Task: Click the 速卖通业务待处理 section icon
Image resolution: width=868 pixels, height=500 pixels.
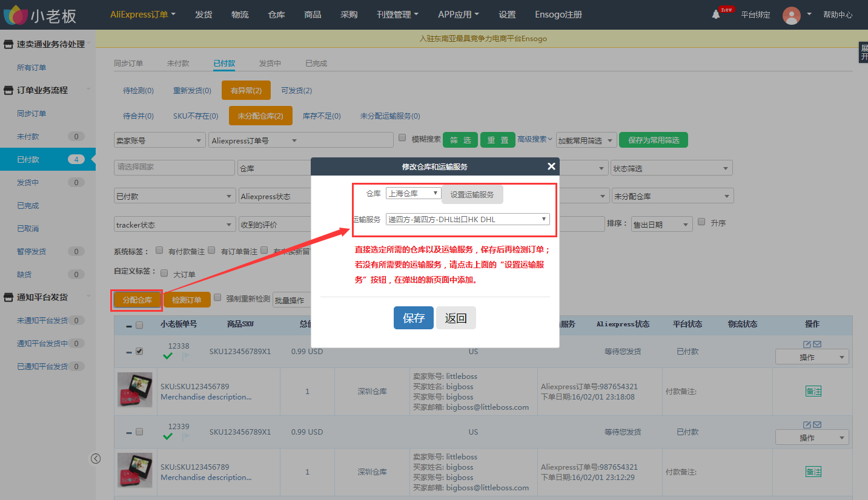Action: pos(8,44)
